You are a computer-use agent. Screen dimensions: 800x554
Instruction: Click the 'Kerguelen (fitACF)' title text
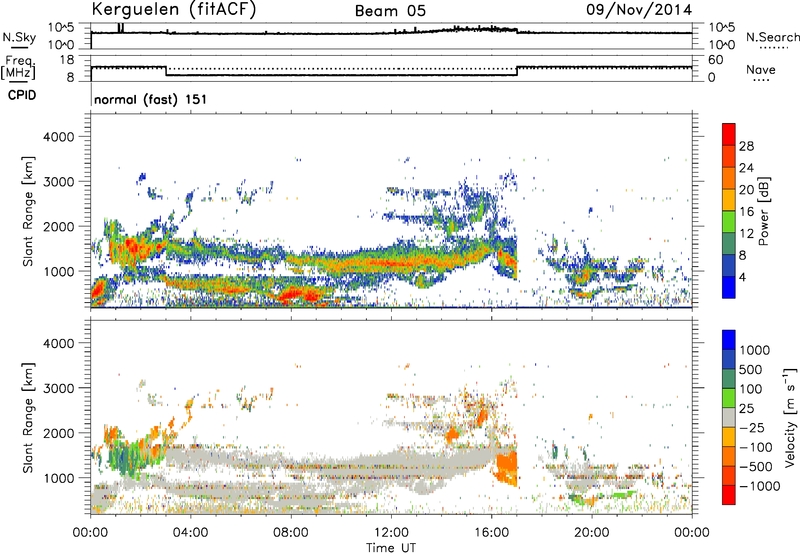point(174,10)
